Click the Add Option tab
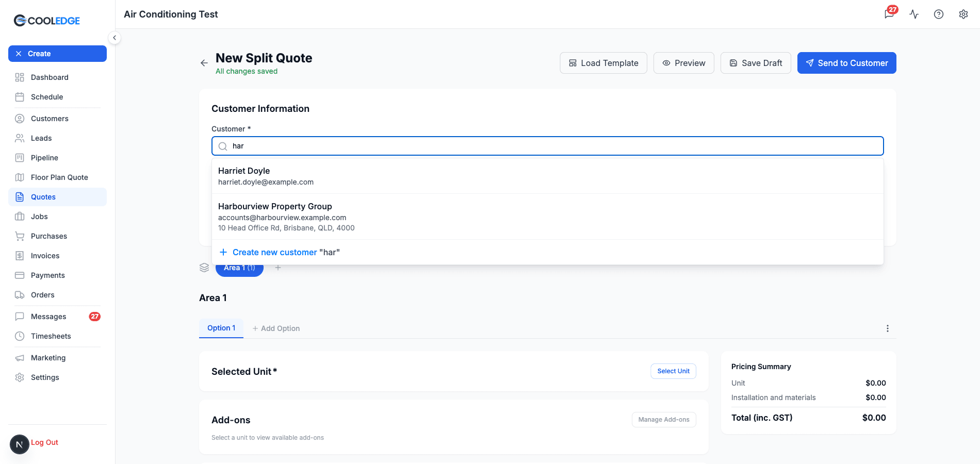The height and width of the screenshot is (464, 980). 276,328
